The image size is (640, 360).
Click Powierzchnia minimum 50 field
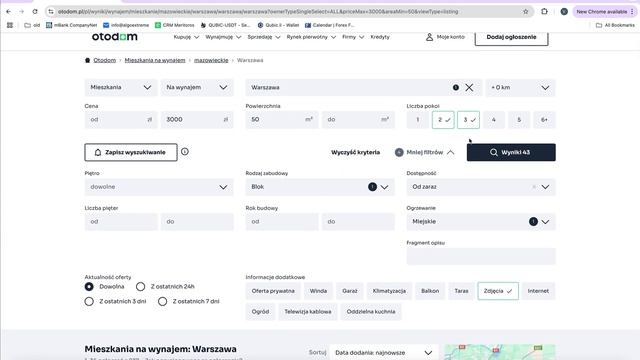coord(281,120)
